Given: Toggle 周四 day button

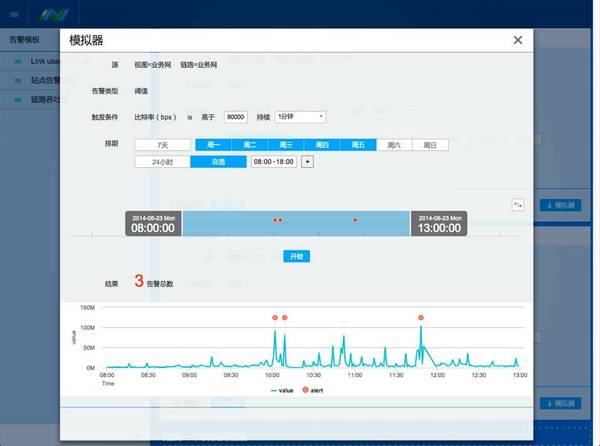Looking at the screenshot, I should pos(322,145).
